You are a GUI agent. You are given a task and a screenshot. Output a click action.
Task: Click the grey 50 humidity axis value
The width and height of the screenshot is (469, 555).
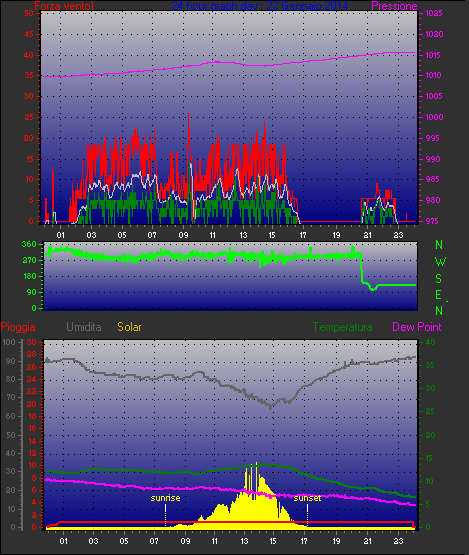[x=11, y=435]
